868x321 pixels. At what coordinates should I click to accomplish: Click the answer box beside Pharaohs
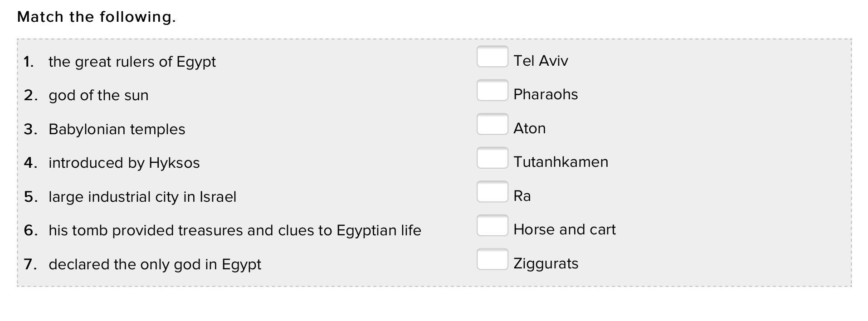click(492, 91)
